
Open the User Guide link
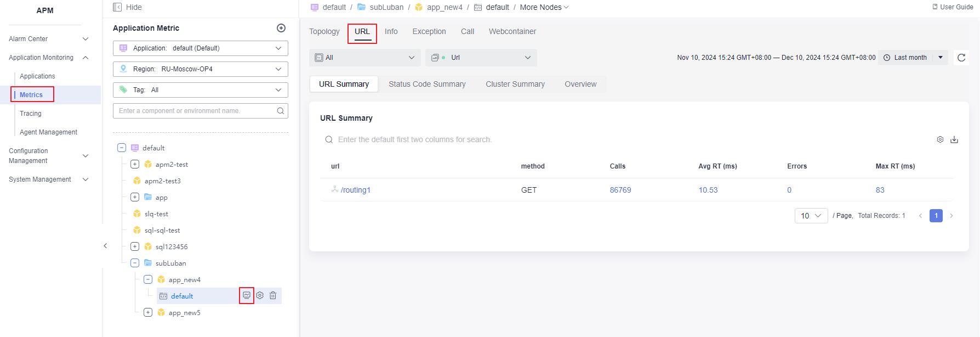pyautogui.click(x=953, y=7)
